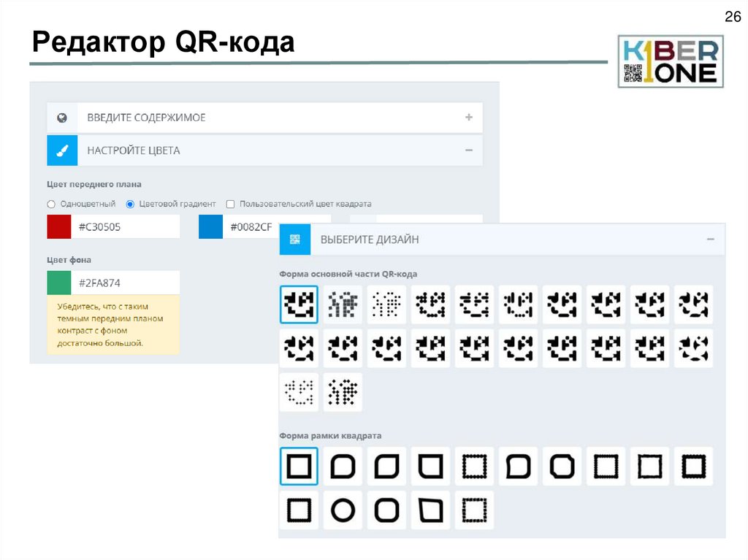Select the speech-bubble frame, sixth in first row
The image size is (748, 560).
click(519, 466)
